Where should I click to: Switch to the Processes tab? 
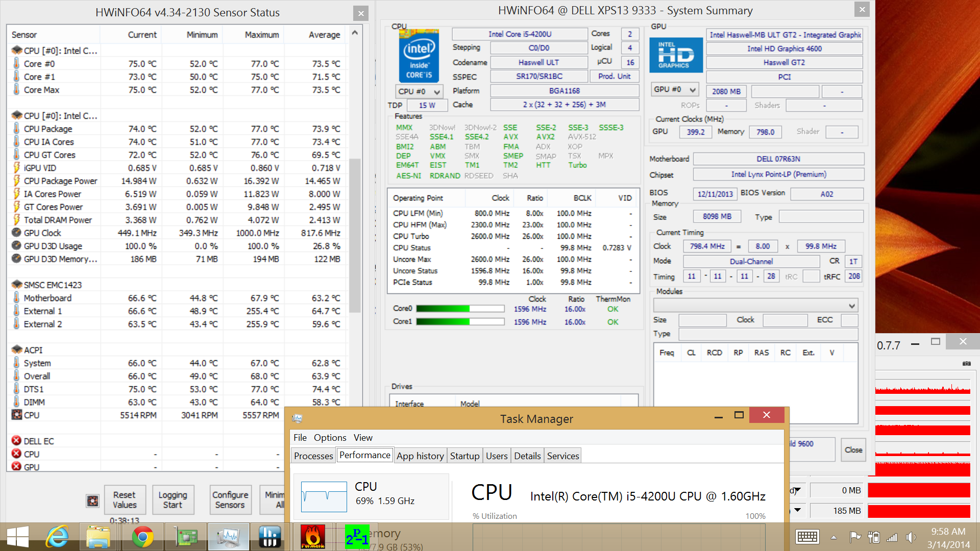[x=313, y=456]
